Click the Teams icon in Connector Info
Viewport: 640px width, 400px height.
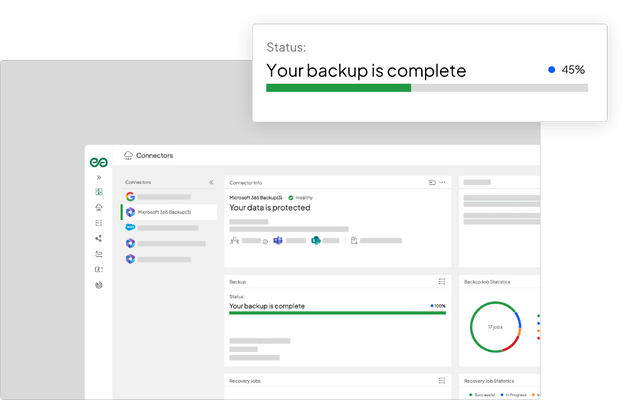pyautogui.click(x=278, y=240)
